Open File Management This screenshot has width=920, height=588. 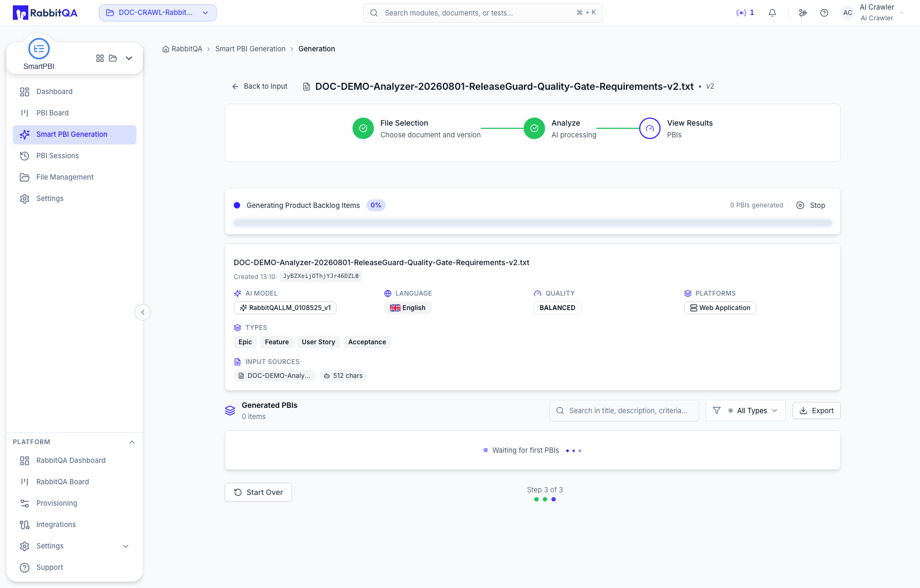point(74,177)
